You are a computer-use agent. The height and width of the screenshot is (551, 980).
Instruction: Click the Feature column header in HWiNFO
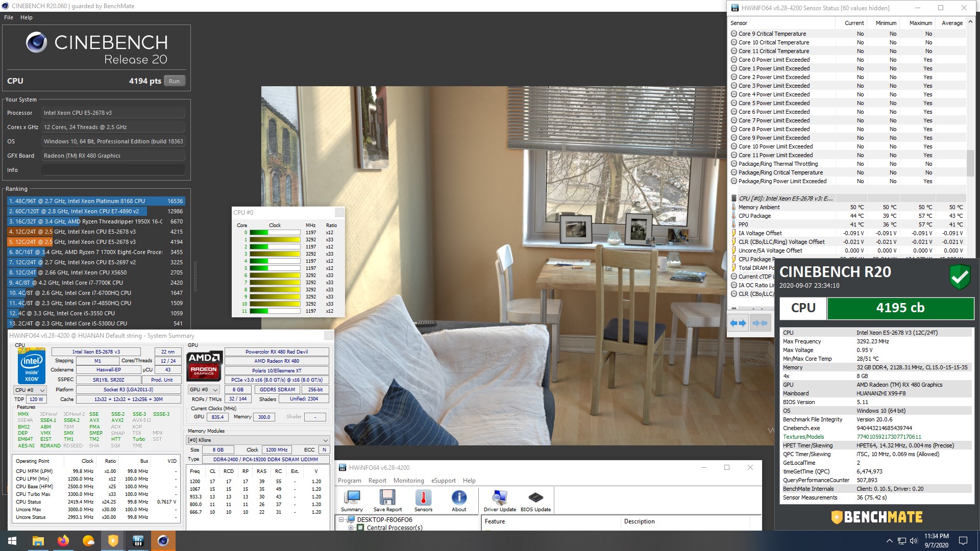pyautogui.click(x=551, y=521)
